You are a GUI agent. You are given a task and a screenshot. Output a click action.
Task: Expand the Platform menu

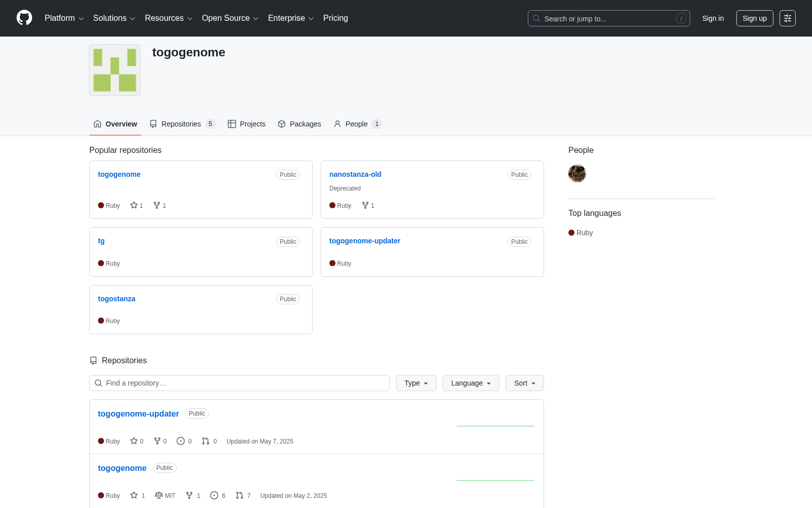pyautogui.click(x=64, y=18)
